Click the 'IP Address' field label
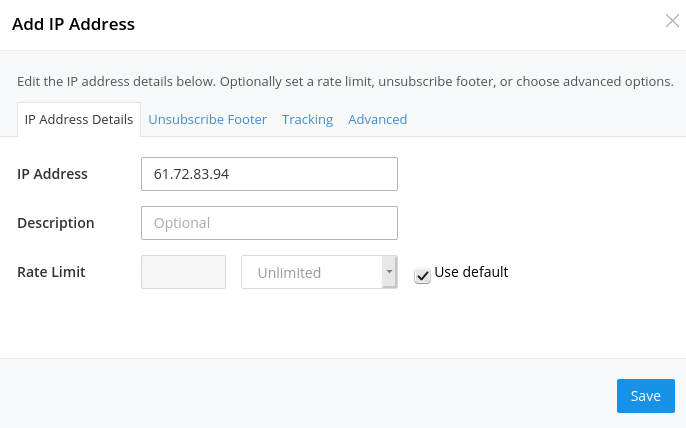 tap(53, 174)
